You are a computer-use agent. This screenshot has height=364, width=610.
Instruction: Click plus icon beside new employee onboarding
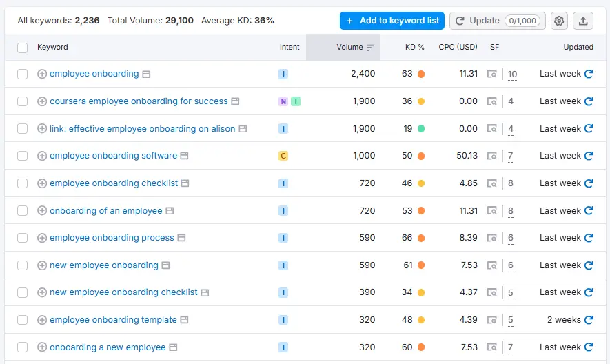point(42,265)
